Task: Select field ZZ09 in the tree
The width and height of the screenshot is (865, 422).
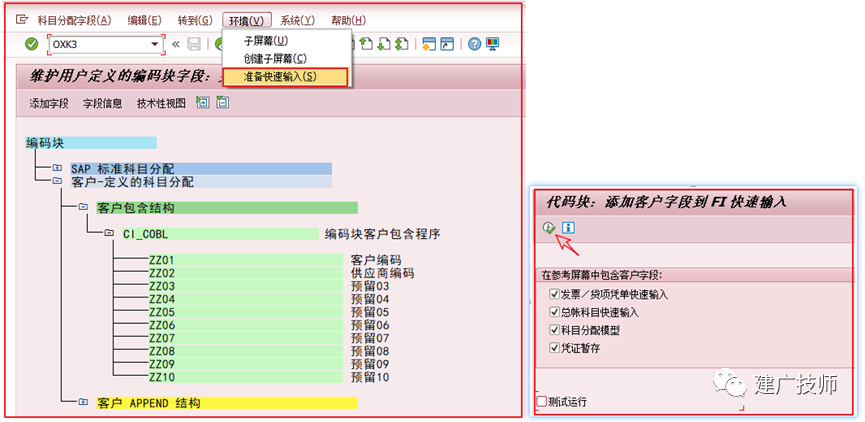Action: click(x=245, y=364)
